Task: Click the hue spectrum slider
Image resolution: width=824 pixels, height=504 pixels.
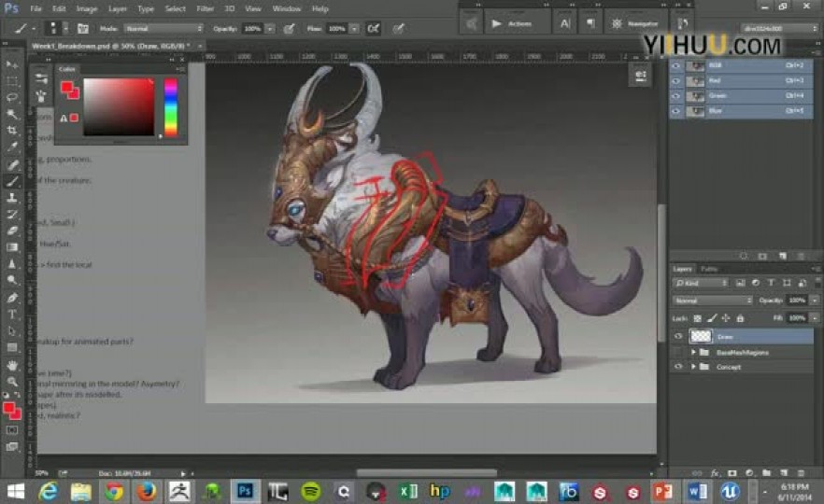Action: tap(171, 107)
